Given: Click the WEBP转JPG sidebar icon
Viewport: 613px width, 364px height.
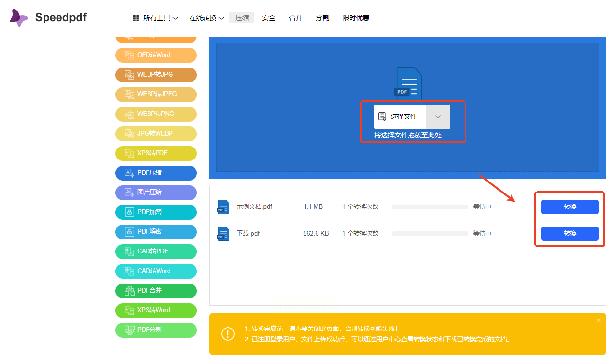Looking at the screenshot, I should coord(129,75).
